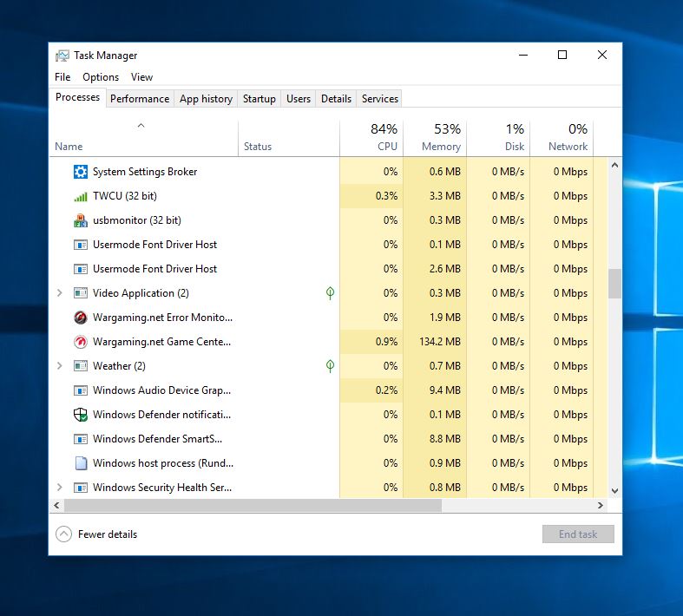Click the Windows Defender notification shield icon

(81, 415)
